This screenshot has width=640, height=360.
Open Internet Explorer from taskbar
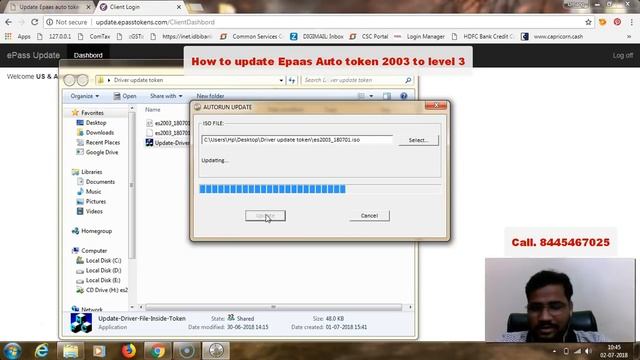point(41,351)
